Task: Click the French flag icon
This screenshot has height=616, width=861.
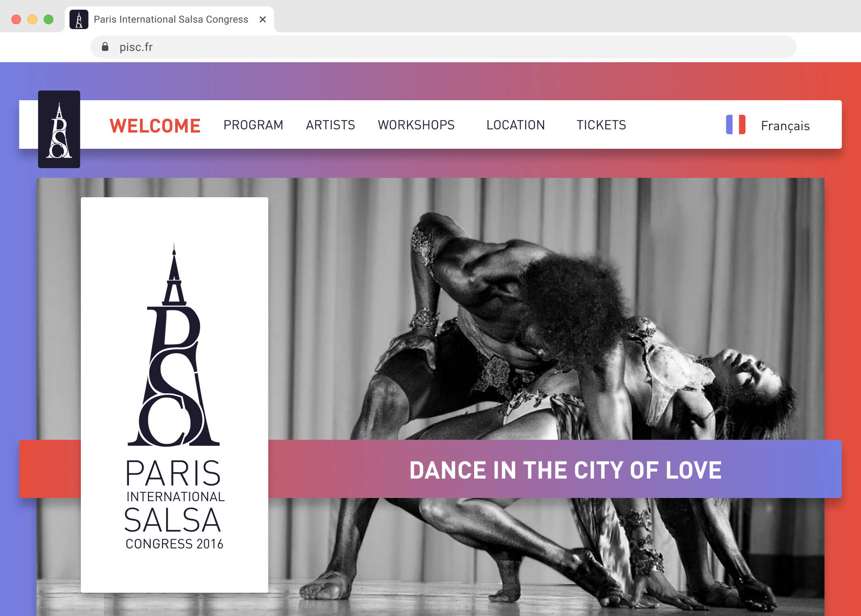Action: click(x=735, y=124)
